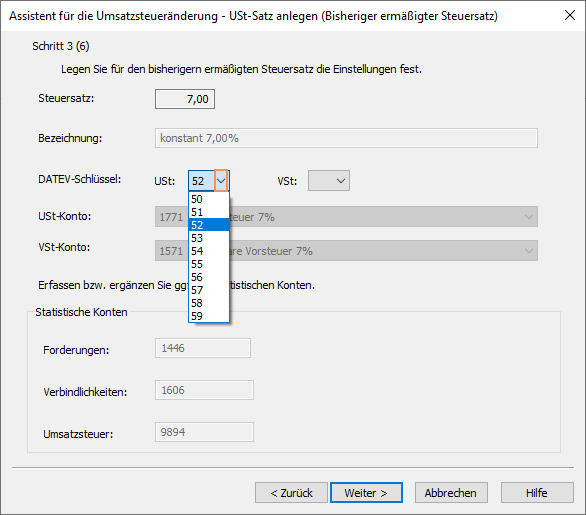The image size is (586, 515).
Task: Go to next step with Weiter
Action: point(366,493)
